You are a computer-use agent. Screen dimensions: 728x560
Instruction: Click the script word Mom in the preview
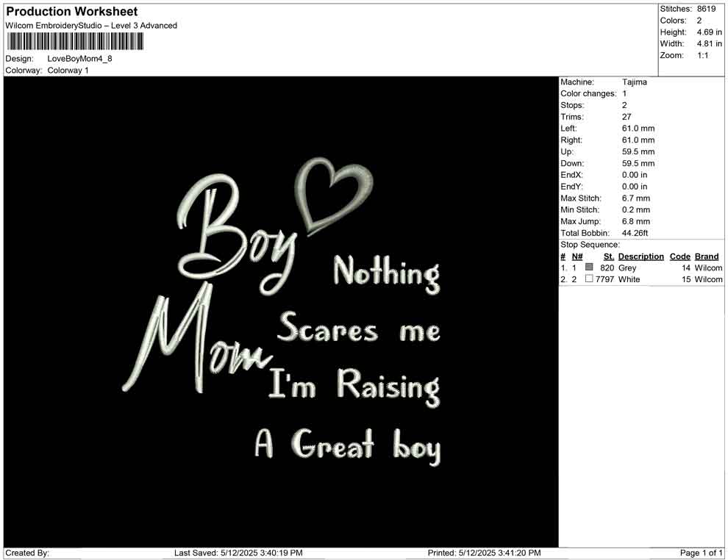[x=197, y=338]
